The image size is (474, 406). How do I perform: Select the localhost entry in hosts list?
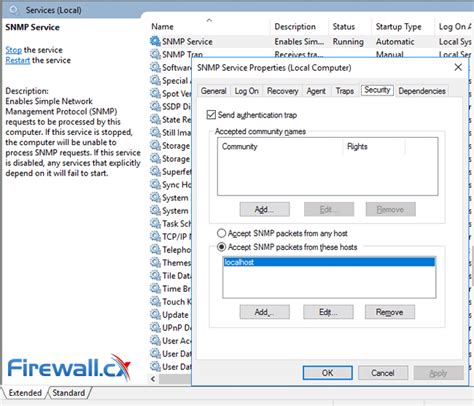click(329, 262)
